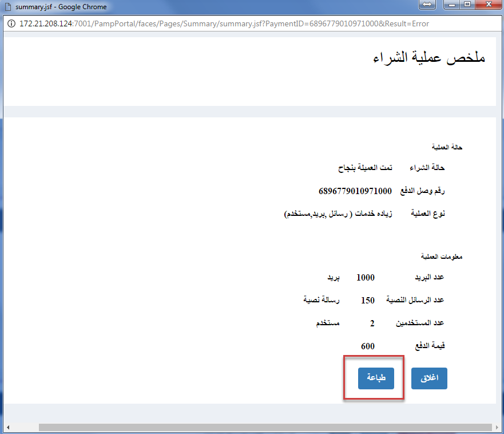Click the SMS count value 150
504x434 pixels.
coord(368,301)
